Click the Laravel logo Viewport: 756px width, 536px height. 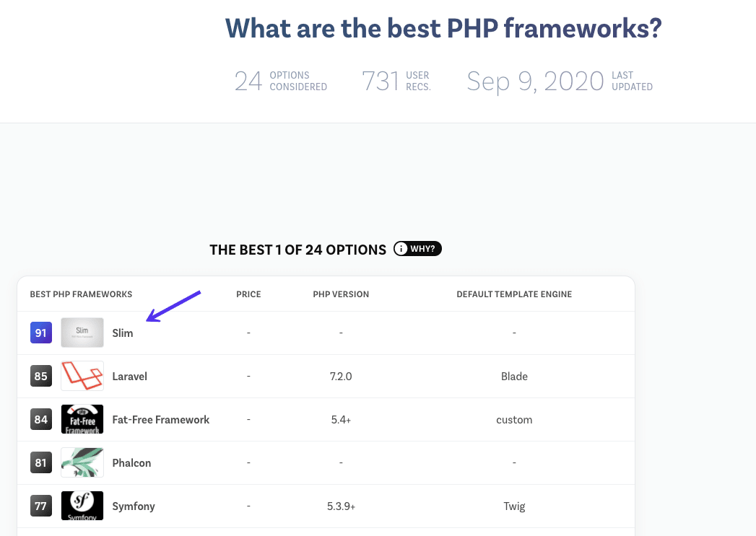82,376
